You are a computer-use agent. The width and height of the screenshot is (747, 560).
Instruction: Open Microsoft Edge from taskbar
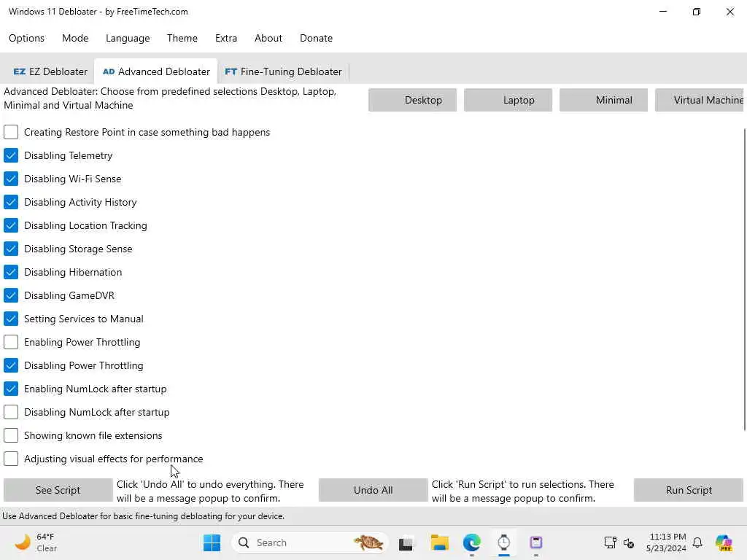472,542
